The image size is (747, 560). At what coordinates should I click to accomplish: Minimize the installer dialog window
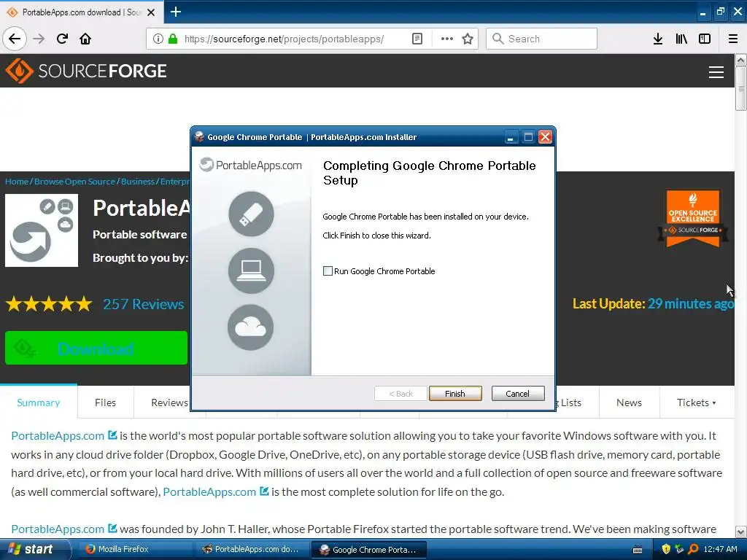pyautogui.click(x=510, y=137)
